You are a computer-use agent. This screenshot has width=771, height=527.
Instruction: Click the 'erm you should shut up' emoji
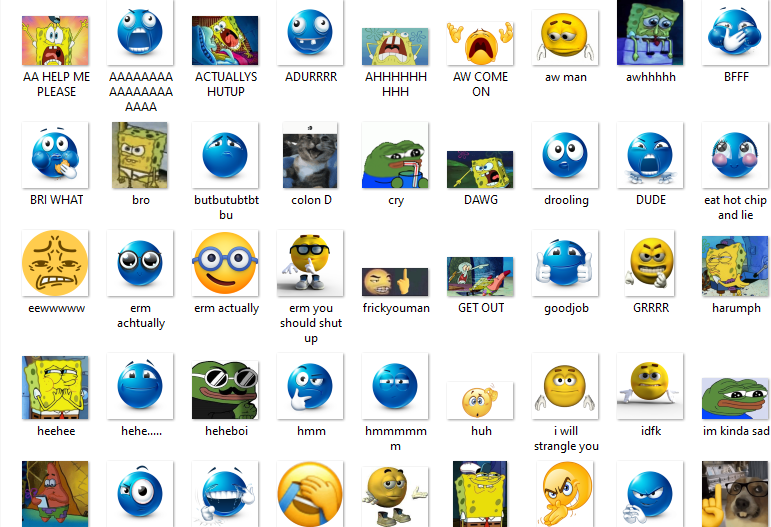point(310,264)
